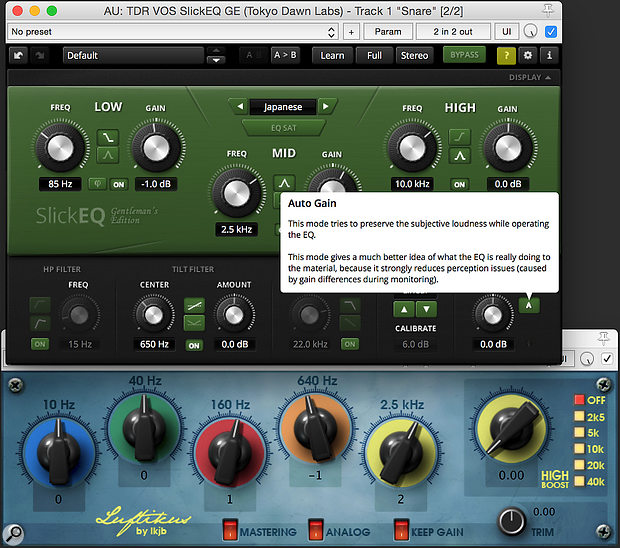620x548 pixels.
Task: Click the 85 Hz frequency value field
Action: (60, 184)
